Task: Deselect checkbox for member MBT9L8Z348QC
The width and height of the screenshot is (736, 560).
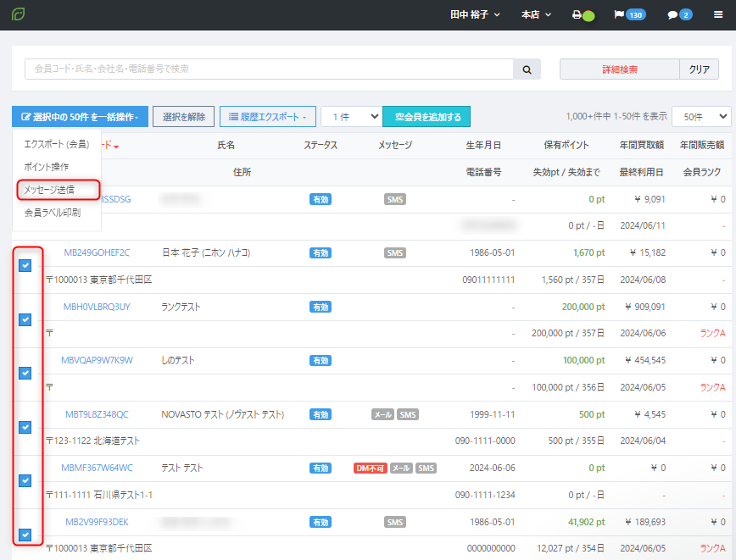Action: [25, 427]
